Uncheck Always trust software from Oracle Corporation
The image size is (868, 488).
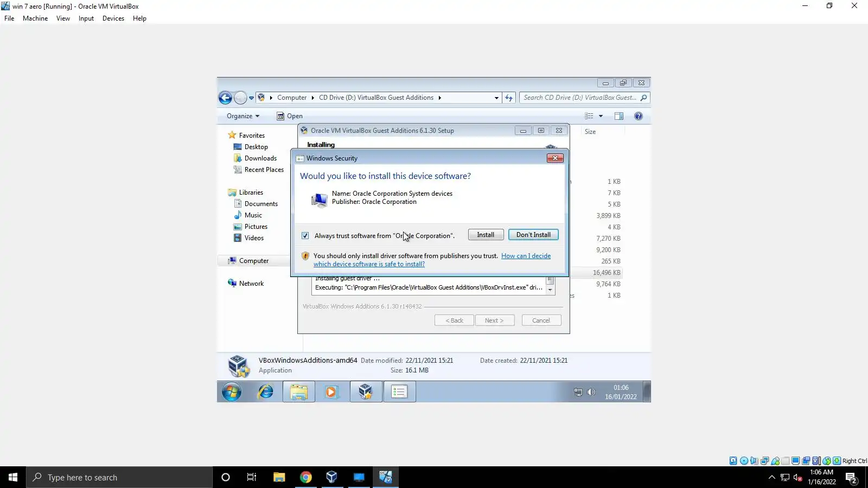pos(305,235)
